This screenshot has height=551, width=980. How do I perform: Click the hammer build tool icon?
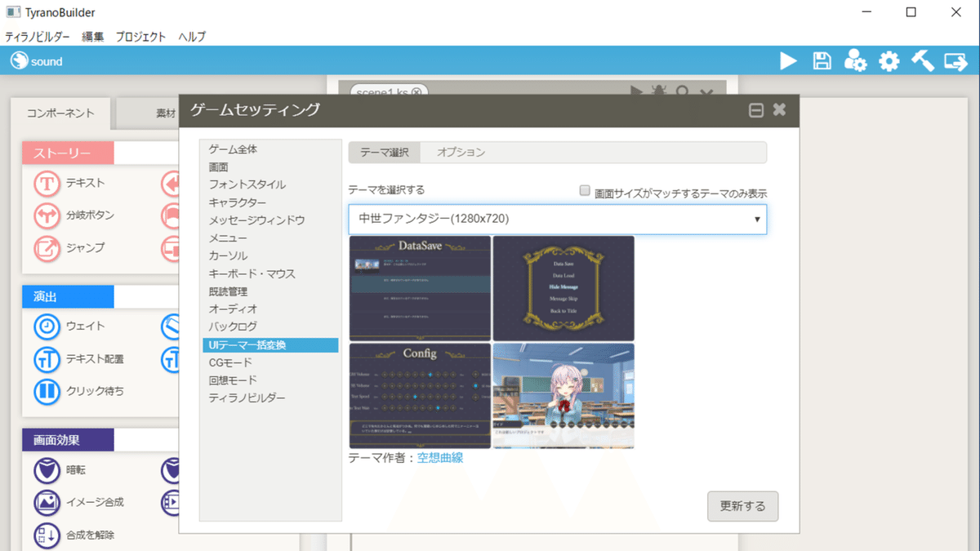pos(922,61)
